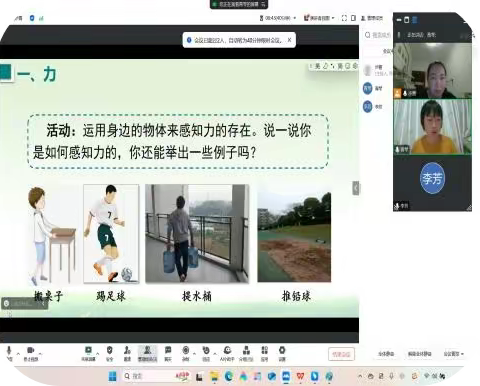Click the red End Meeting button
Viewport: 480px width, 386px height.
pyautogui.click(x=341, y=354)
